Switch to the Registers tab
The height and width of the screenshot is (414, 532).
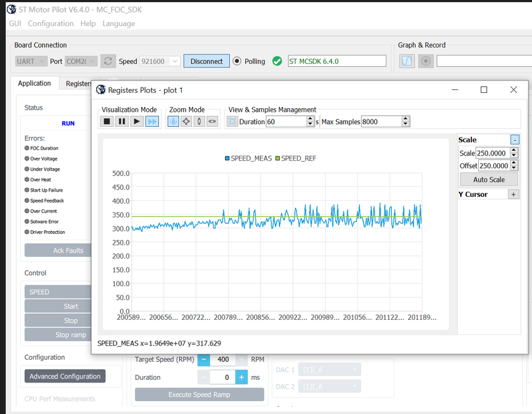pos(78,83)
